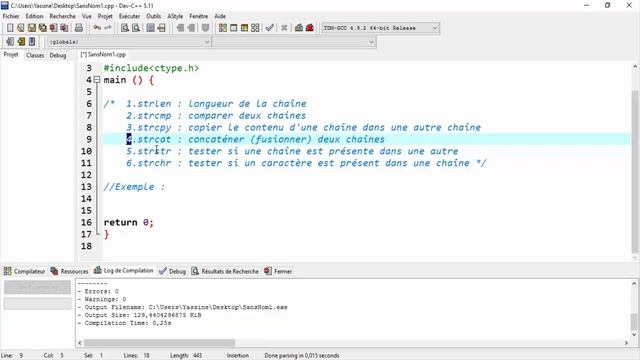Click the '//Exemple :' comment line
The height and width of the screenshot is (360, 640).
tap(134, 187)
